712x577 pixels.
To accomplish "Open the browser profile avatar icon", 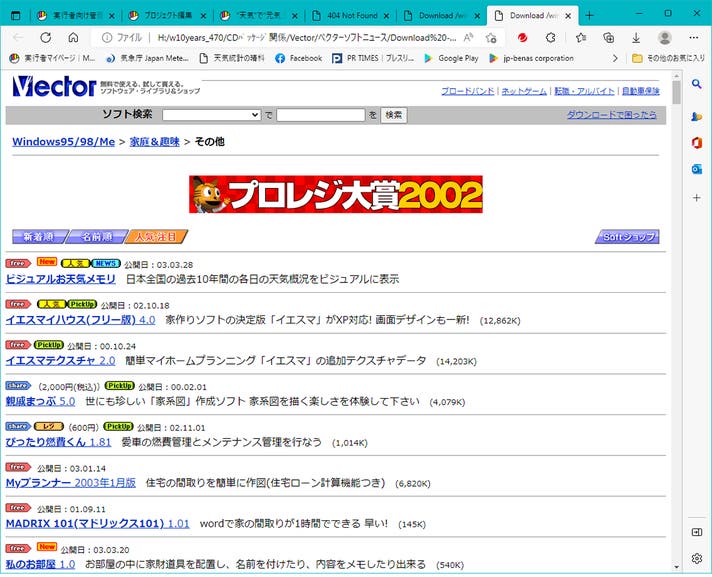I will pyautogui.click(x=665, y=37).
